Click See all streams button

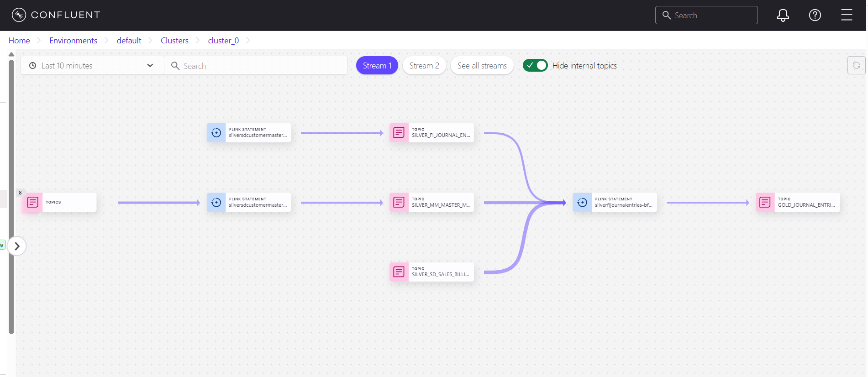pyautogui.click(x=482, y=66)
